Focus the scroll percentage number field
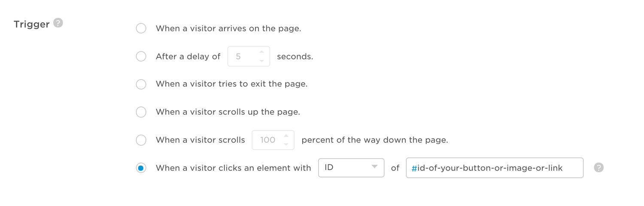 pyautogui.click(x=273, y=140)
